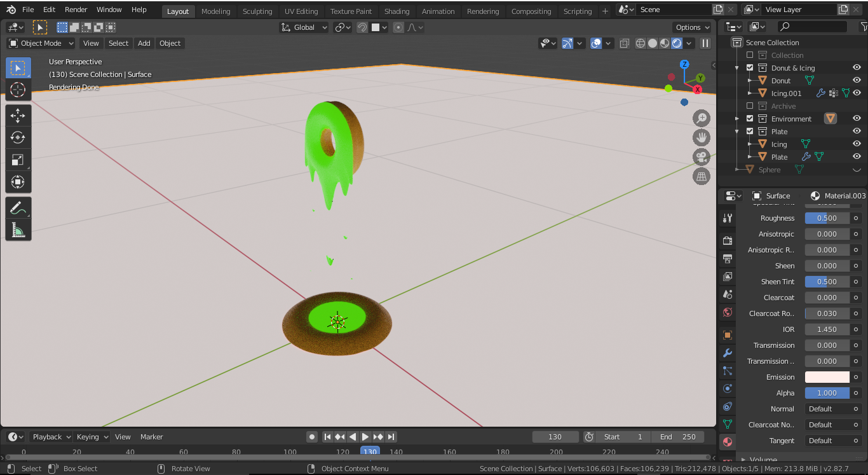Open the Add menu in viewport header

tap(144, 43)
